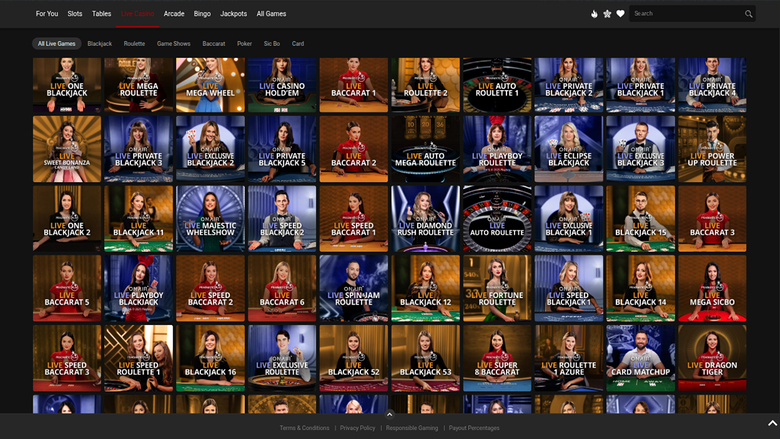This screenshot has height=439, width=780.
Task: Click the search magnifier icon
Action: coord(748,14)
